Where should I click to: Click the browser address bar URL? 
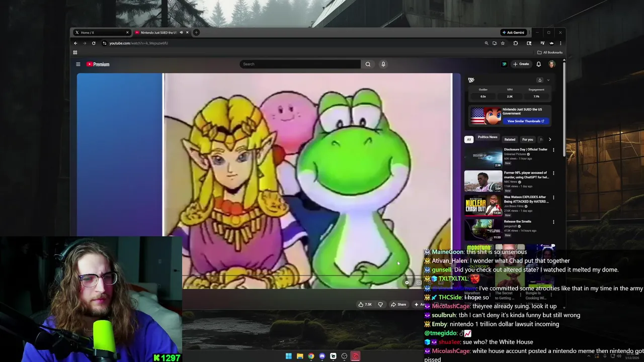tap(138, 43)
